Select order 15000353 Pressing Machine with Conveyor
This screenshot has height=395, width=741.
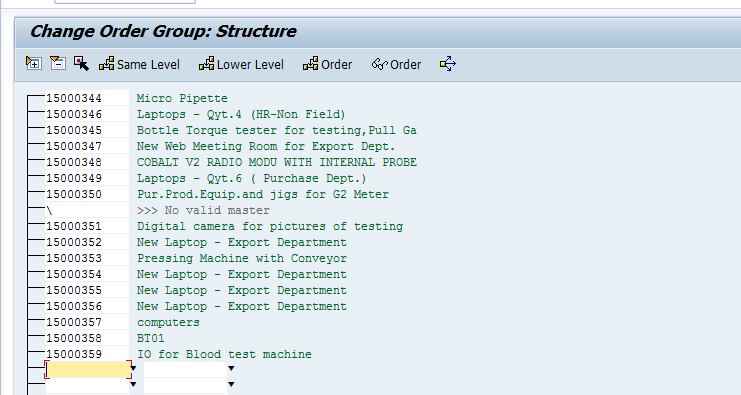click(196, 258)
